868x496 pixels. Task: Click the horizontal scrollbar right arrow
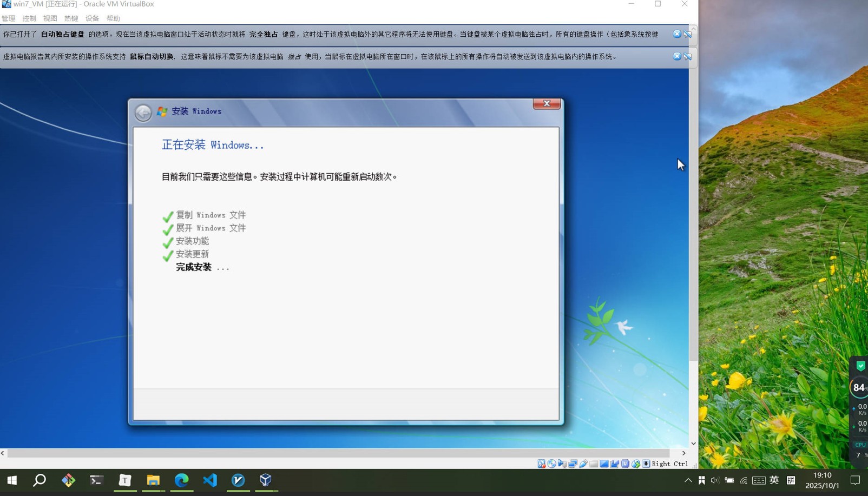click(x=683, y=453)
